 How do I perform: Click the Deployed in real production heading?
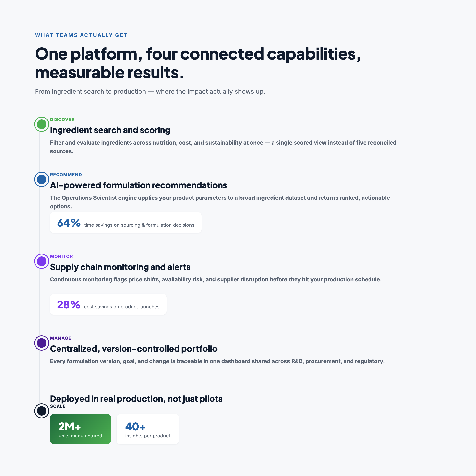coord(136,399)
